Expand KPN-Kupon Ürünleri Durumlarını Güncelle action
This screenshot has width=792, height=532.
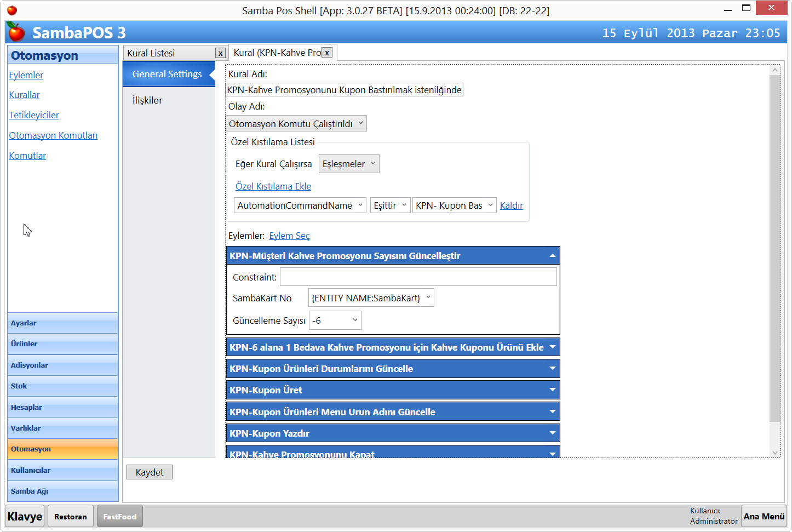tap(552, 369)
